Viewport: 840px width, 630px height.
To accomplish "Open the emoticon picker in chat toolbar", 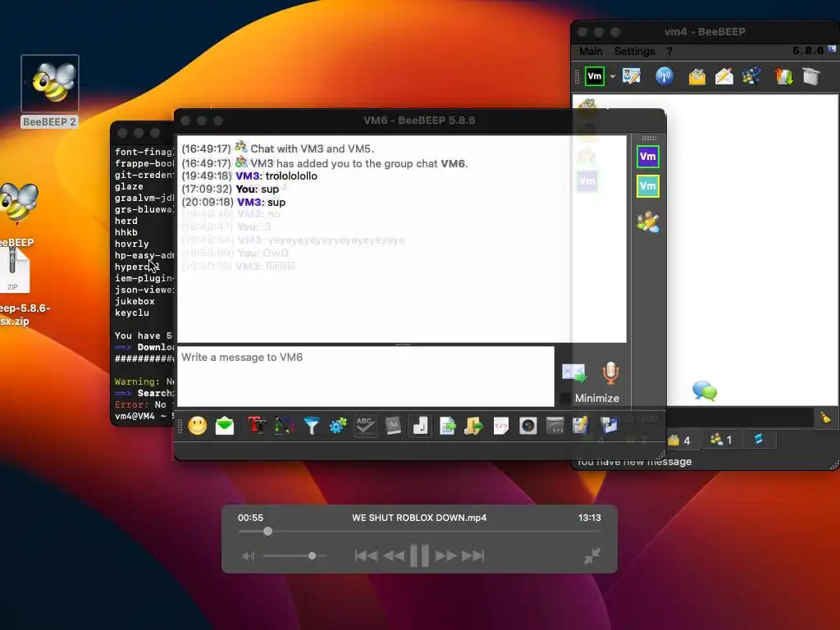I will (x=197, y=426).
